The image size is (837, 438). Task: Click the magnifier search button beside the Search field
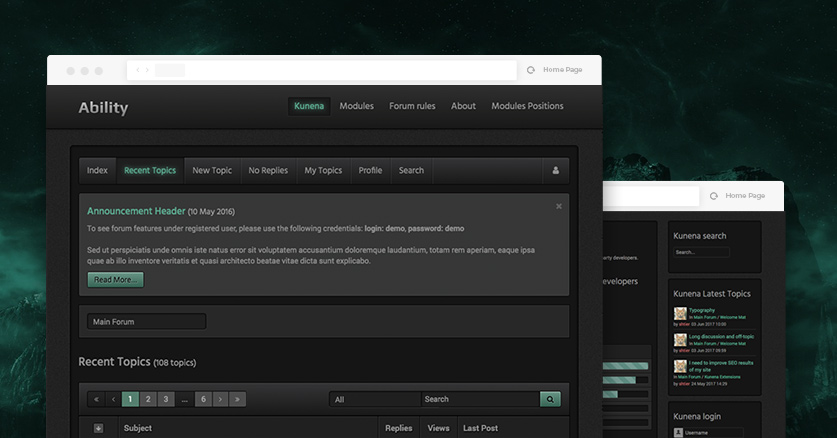pyautogui.click(x=550, y=399)
